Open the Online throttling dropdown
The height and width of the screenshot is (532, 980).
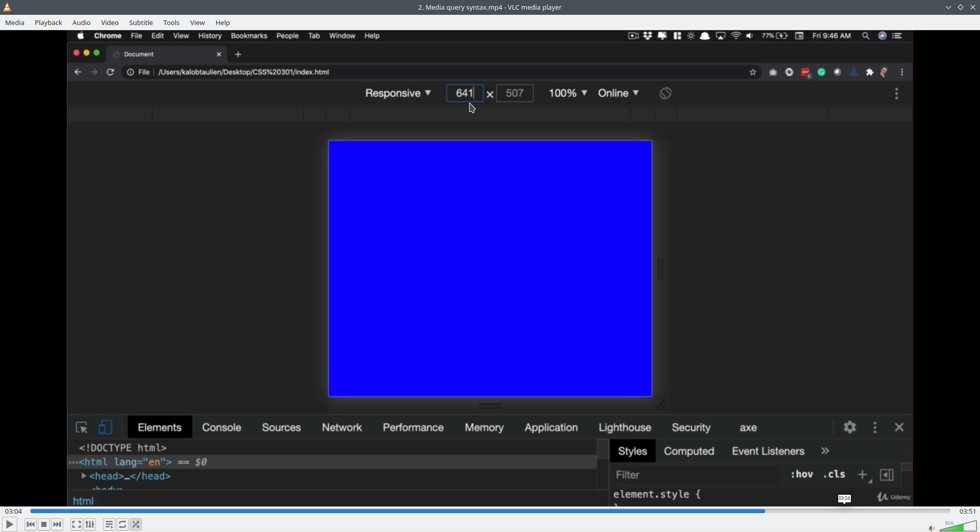(619, 93)
